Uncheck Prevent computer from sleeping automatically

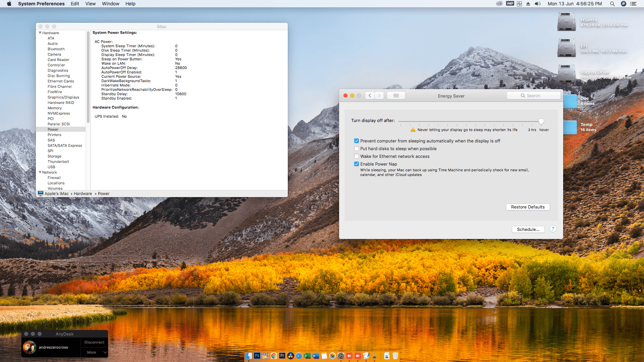coord(357,141)
